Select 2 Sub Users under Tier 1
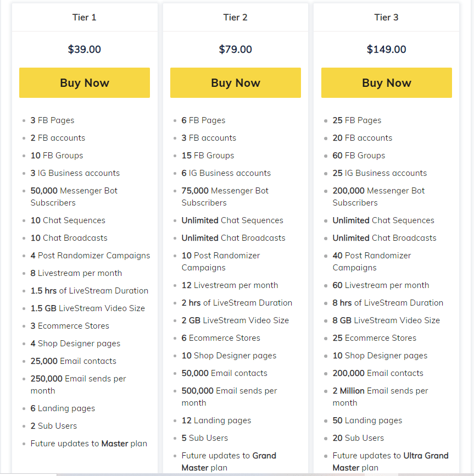Viewport: 474px width, 476px height. click(x=54, y=425)
